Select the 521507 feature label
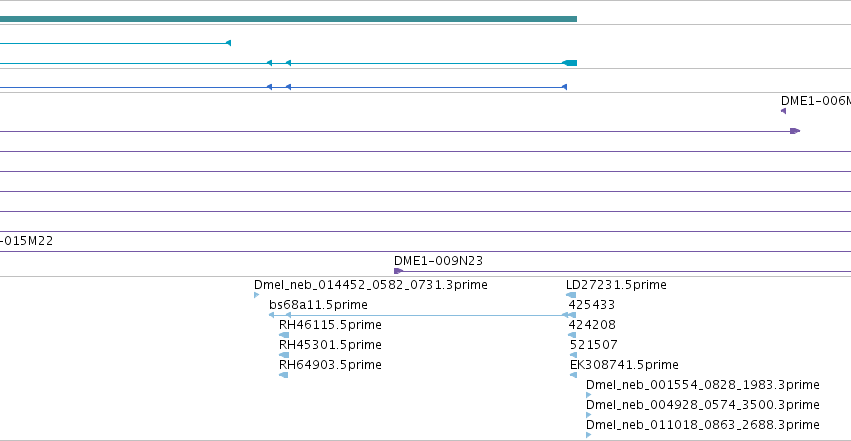This screenshot has width=851, height=441. [594, 345]
